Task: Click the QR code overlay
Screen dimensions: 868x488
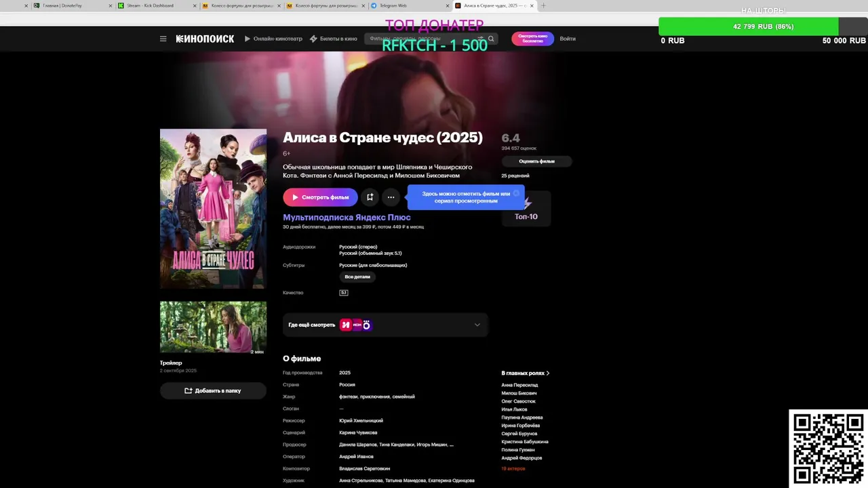Action: tap(829, 449)
